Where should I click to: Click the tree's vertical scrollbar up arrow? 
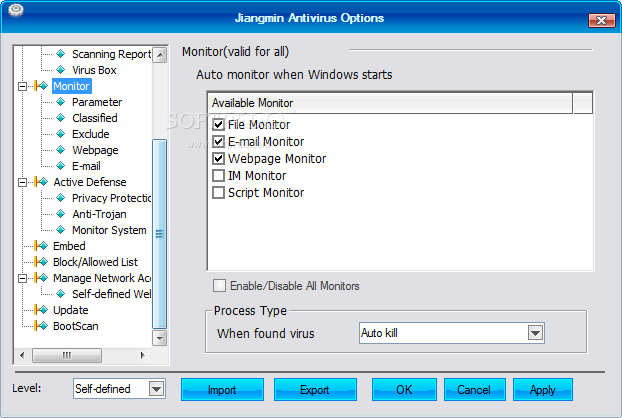coord(160,55)
